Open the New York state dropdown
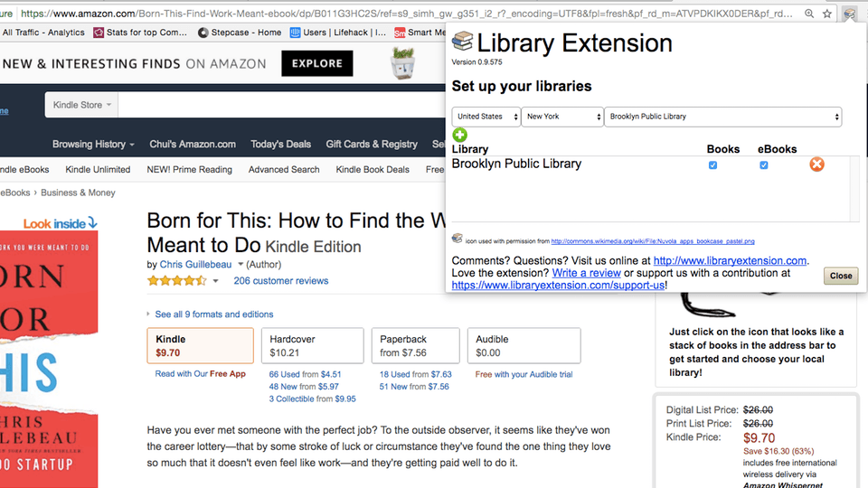 [x=562, y=117]
